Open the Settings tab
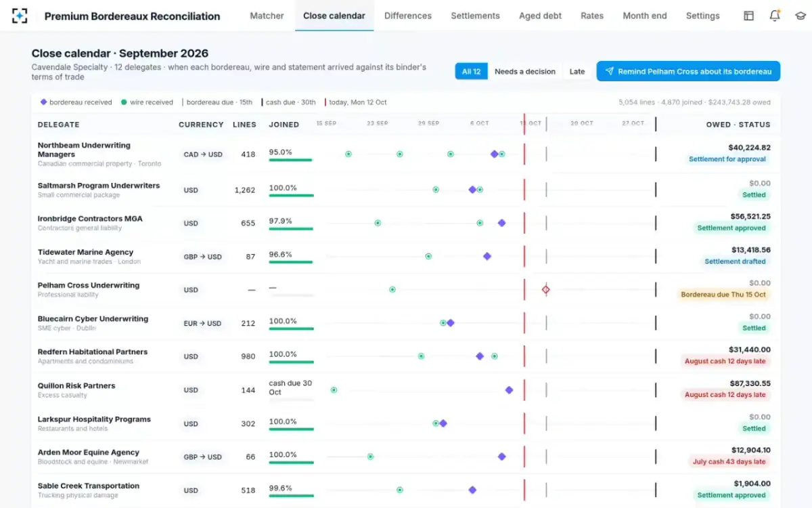 (x=702, y=16)
